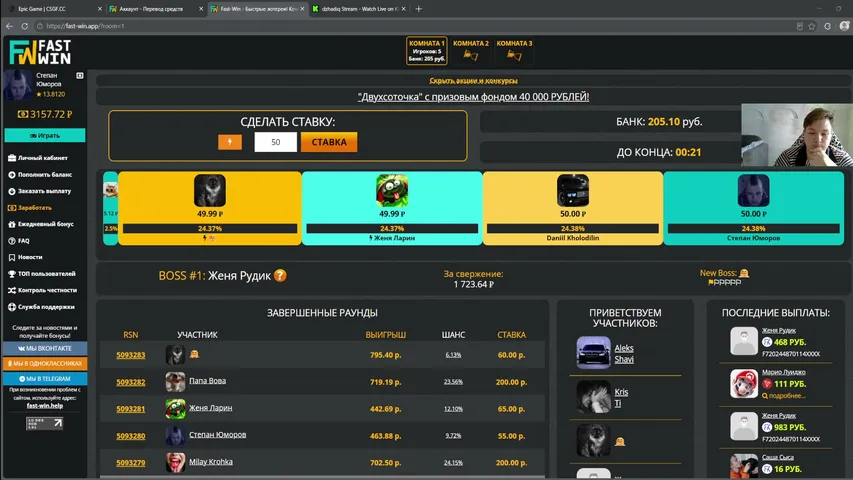Click Aleks Shavi car avatar in greetings

(593, 353)
